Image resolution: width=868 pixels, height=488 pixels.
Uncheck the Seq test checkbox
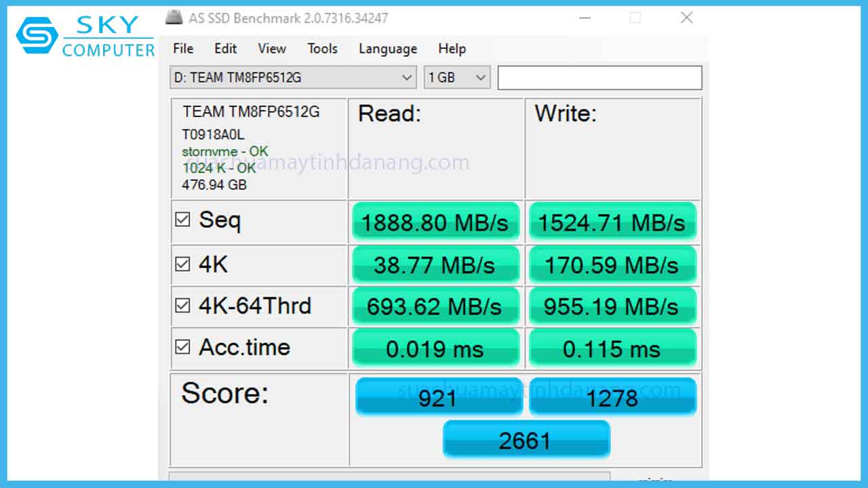(x=182, y=220)
